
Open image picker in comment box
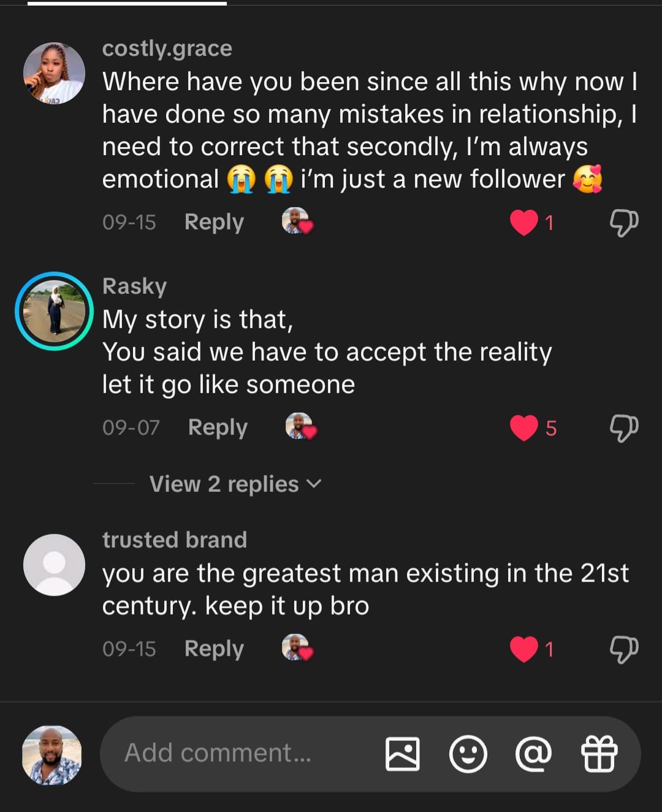(402, 754)
